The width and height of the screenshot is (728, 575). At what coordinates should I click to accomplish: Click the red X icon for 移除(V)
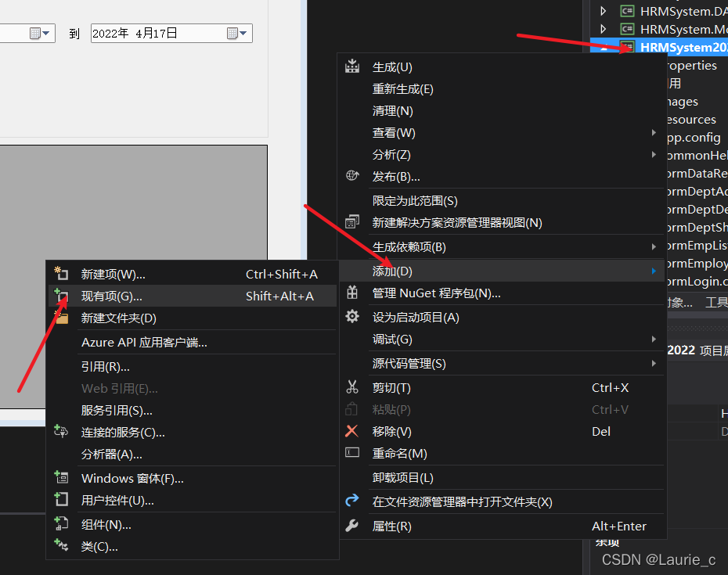tap(352, 431)
